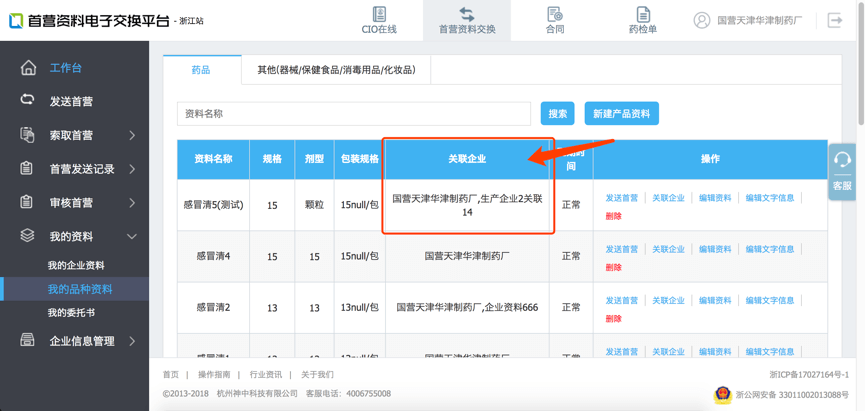Image resolution: width=865 pixels, height=411 pixels.
Task: Click 编辑文字信息 link for 感冒清2
Action: click(770, 300)
